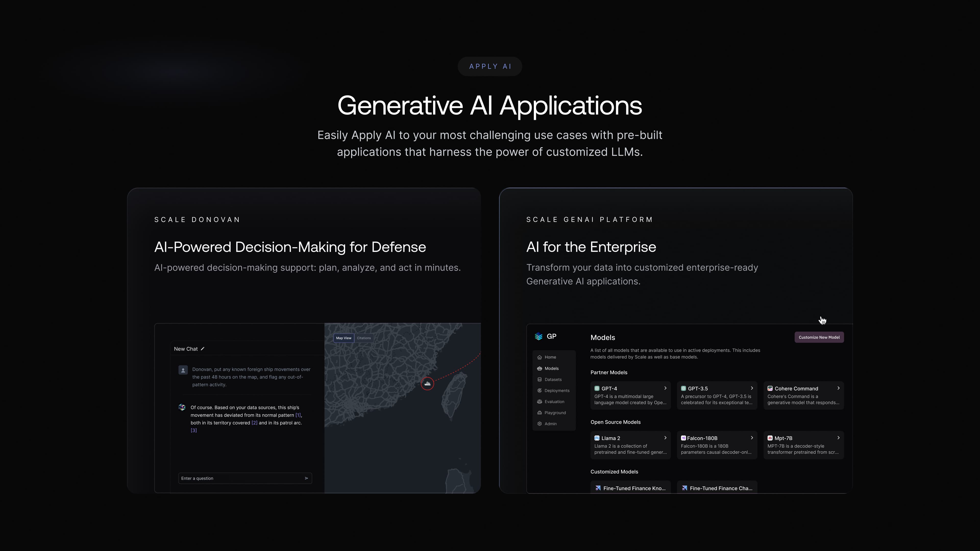Select Datasets in the sidebar
This screenshot has height=551, width=980.
tap(553, 380)
